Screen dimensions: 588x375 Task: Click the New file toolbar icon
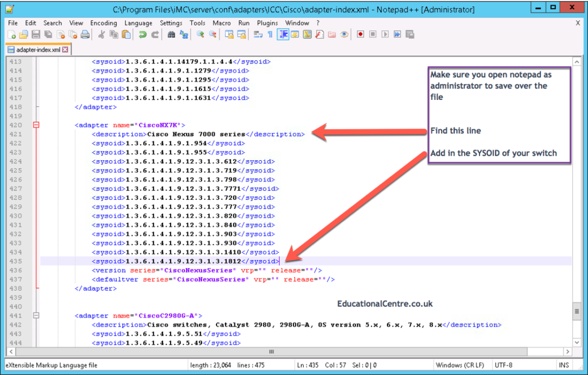[x=11, y=34]
